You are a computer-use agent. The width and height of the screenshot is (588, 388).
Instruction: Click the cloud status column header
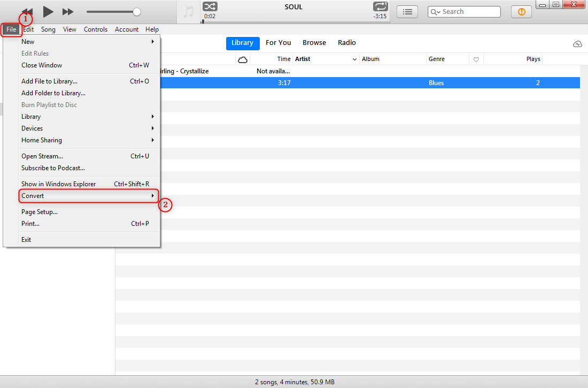[243, 59]
